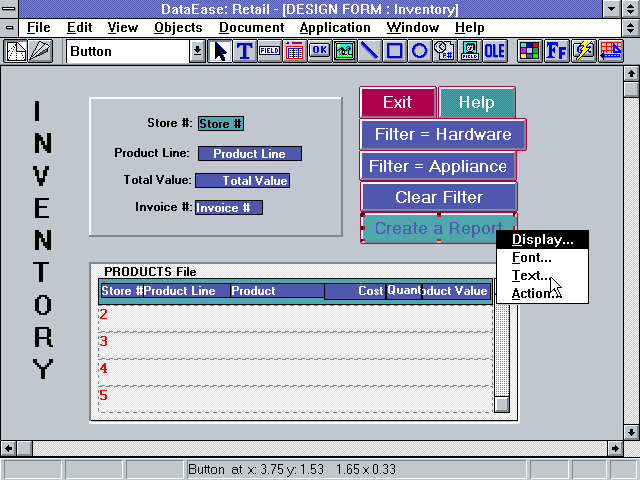Click horizontal scrollbar left arrow
This screenshot has height=480, width=640.
8,449
